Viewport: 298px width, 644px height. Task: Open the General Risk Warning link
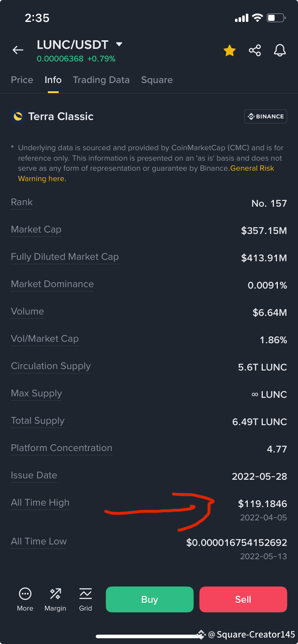pos(146,173)
